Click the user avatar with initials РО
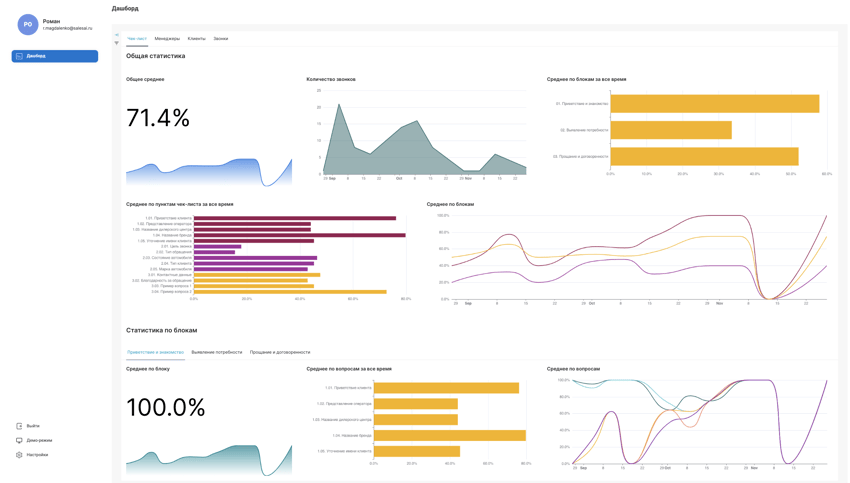The image size is (850, 483). 28,24
